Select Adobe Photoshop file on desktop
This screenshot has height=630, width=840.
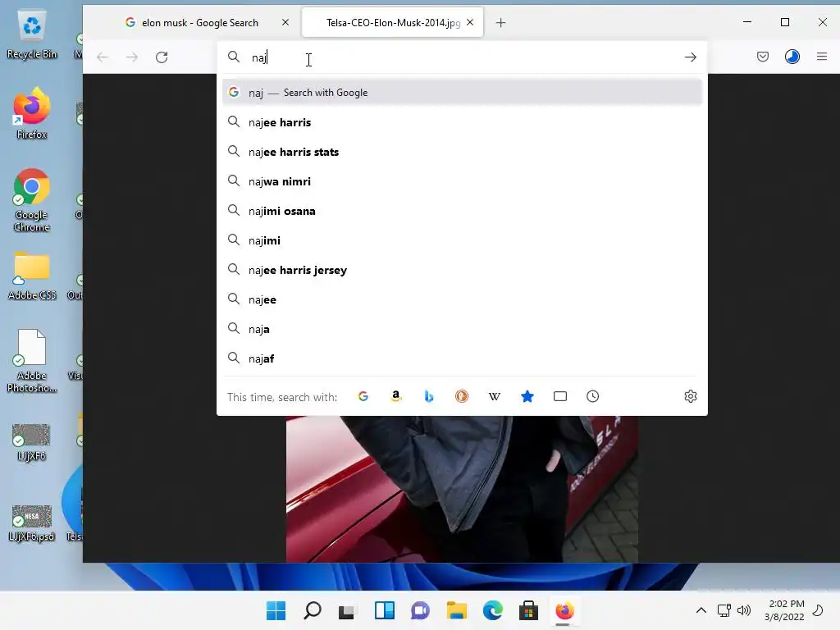tap(32, 362)
